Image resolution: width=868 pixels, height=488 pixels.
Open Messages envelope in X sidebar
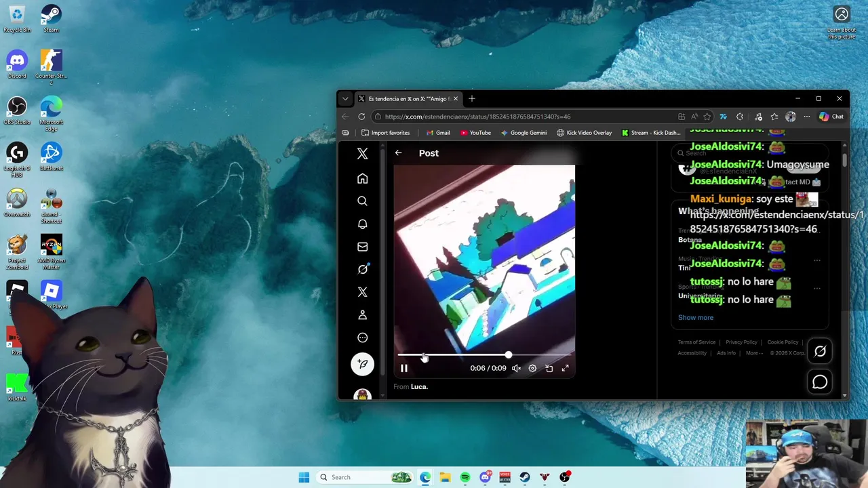(x=362, y=247)
